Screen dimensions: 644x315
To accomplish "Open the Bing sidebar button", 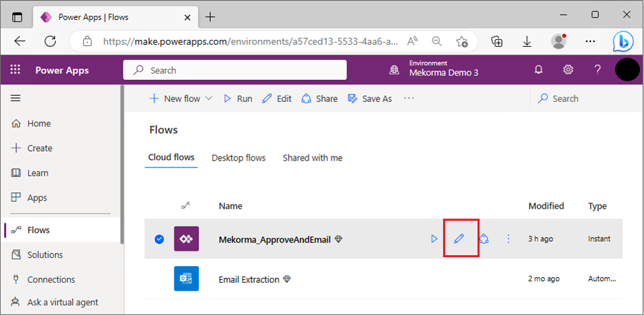I will [x=623, y=41].
